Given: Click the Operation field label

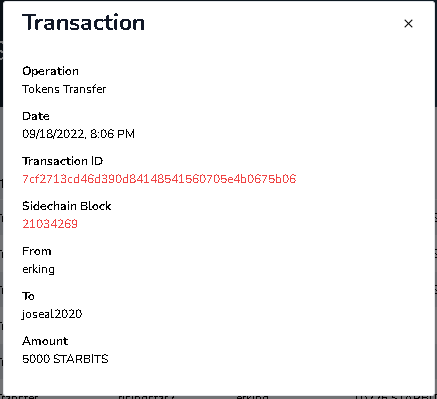Looking at the screenshot, I should (x=50, y=71).
